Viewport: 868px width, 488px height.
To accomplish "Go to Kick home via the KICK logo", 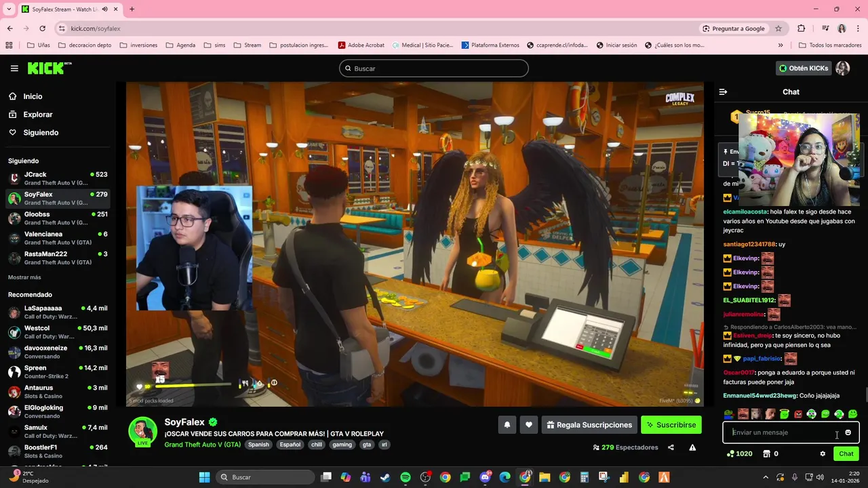I will coord(49,68).
